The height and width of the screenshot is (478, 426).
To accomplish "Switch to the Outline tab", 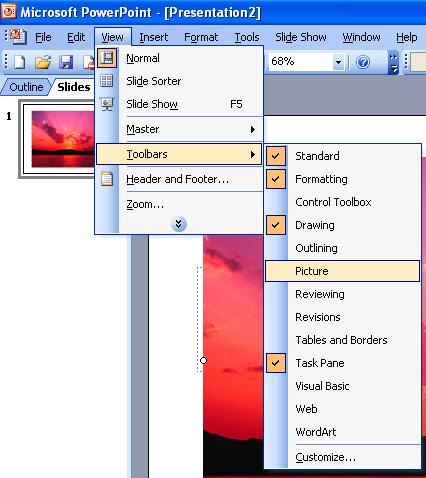I will (26, 87).
